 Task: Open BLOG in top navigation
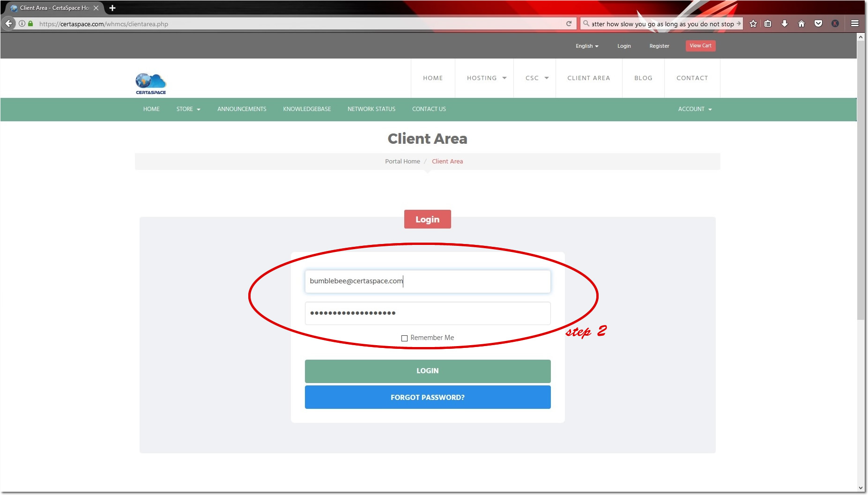[643, 78]
